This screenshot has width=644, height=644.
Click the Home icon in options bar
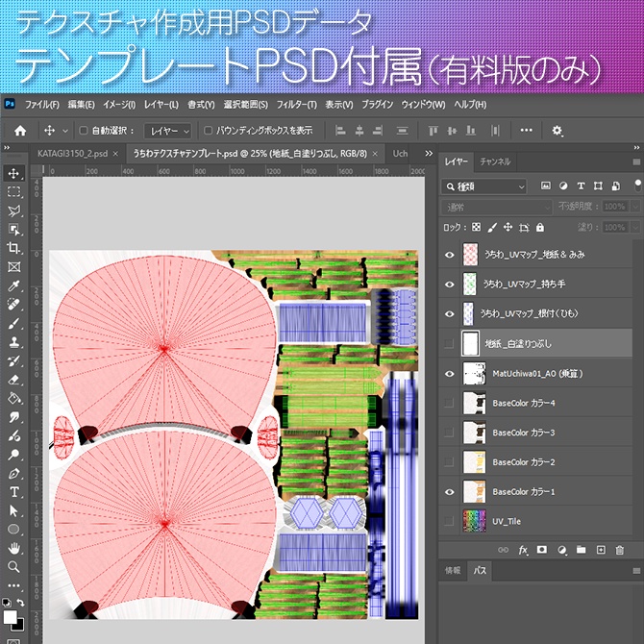(x=20, y=131)
